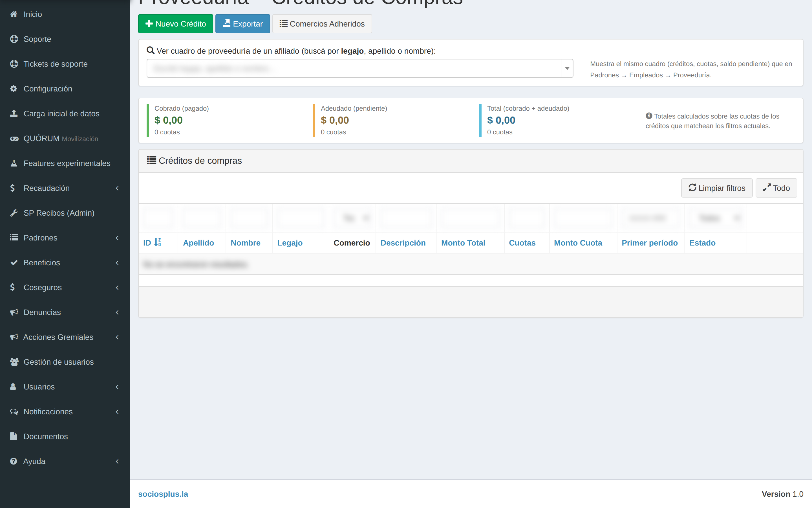Click the wrench icon beside SP Recibos (Admin)

tap(14, 213)
